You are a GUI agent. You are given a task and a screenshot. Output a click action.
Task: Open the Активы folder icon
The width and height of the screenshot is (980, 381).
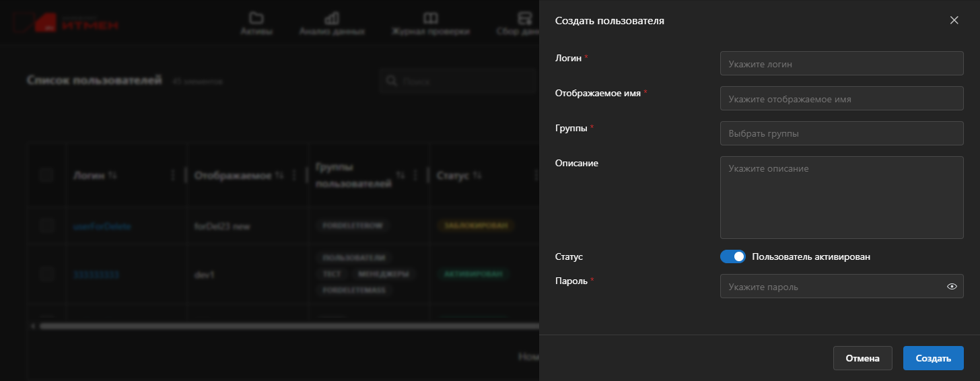[255, 18]
